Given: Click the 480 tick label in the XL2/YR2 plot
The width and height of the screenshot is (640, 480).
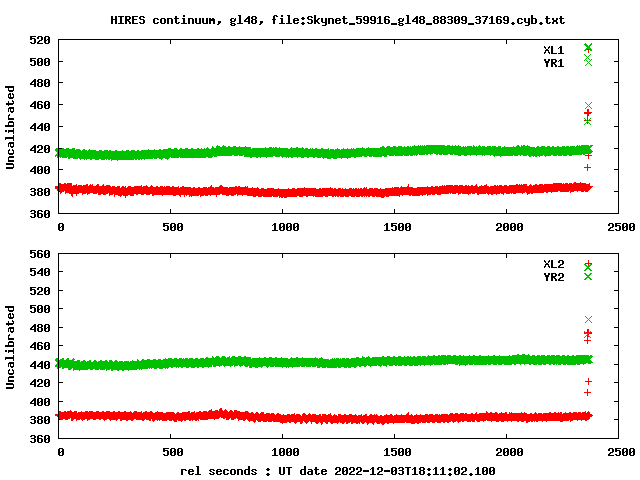Looking at the screenshot, I should tap(40, 328).
